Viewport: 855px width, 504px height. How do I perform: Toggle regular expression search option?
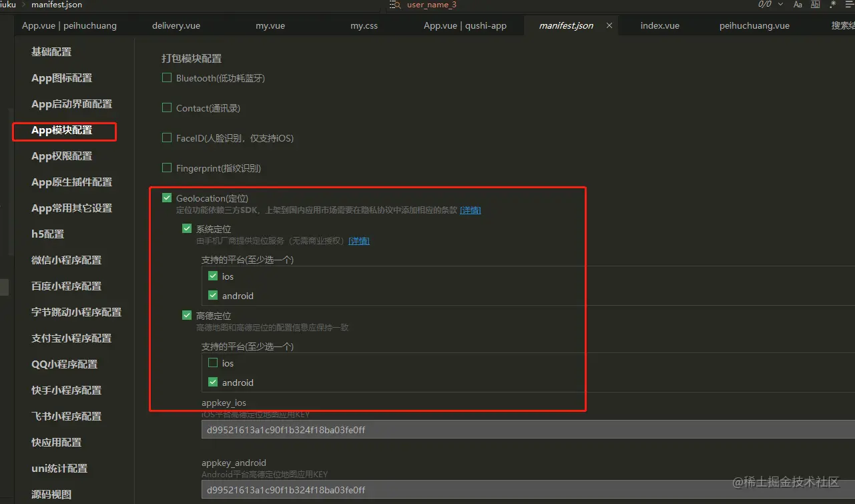coord(832,5)
